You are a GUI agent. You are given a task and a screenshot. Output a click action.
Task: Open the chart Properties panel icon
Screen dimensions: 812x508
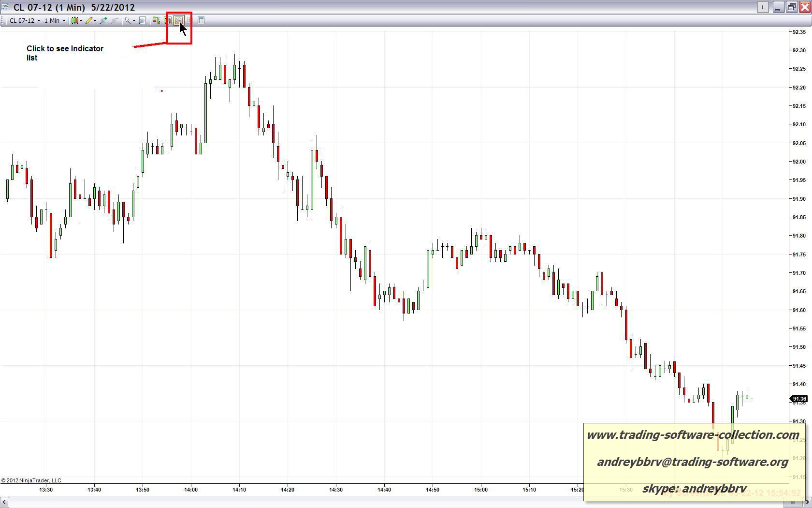[x=201, y=20]
